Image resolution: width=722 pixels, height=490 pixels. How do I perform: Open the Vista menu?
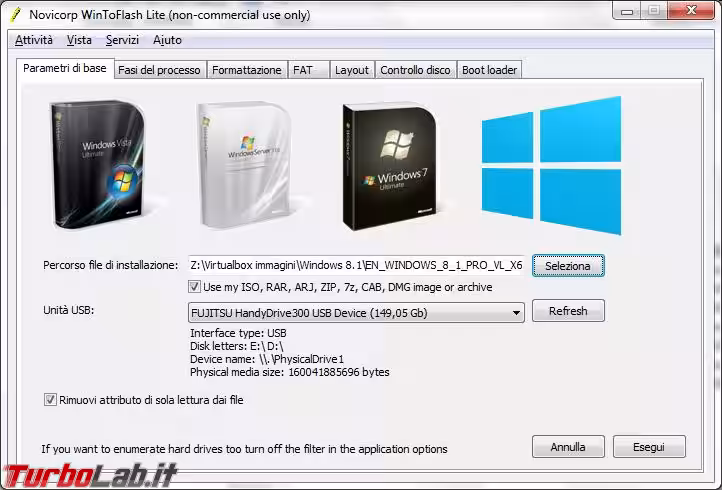79,40
